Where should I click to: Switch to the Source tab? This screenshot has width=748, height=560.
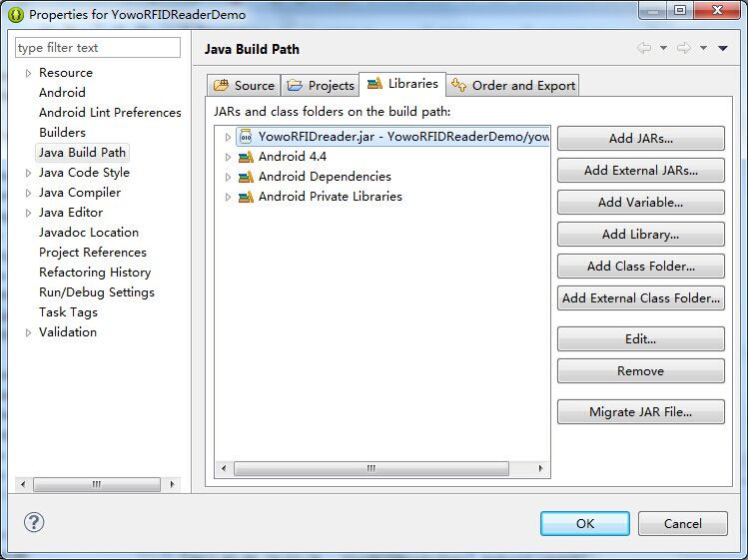tap(244, 86)
